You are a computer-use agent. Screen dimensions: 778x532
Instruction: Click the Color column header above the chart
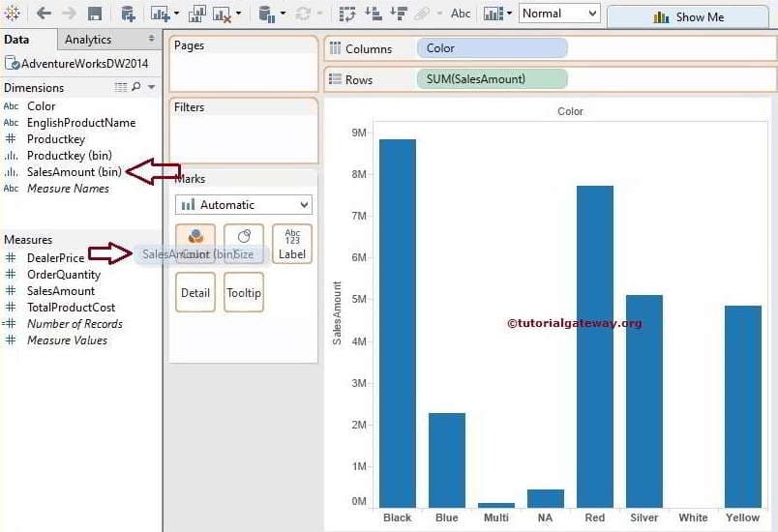[x=570, y=111]
